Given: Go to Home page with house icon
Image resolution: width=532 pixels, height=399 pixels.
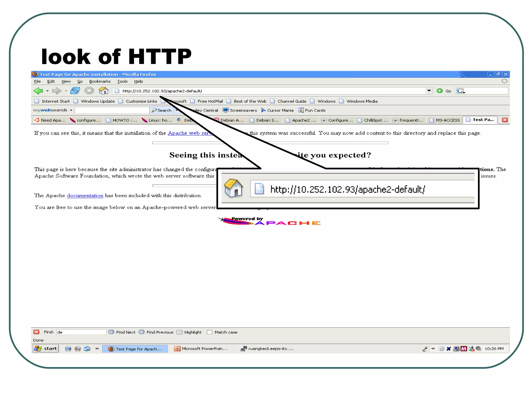Looking at the screenshot, I should pyautogui.click(x=103, y=91).
